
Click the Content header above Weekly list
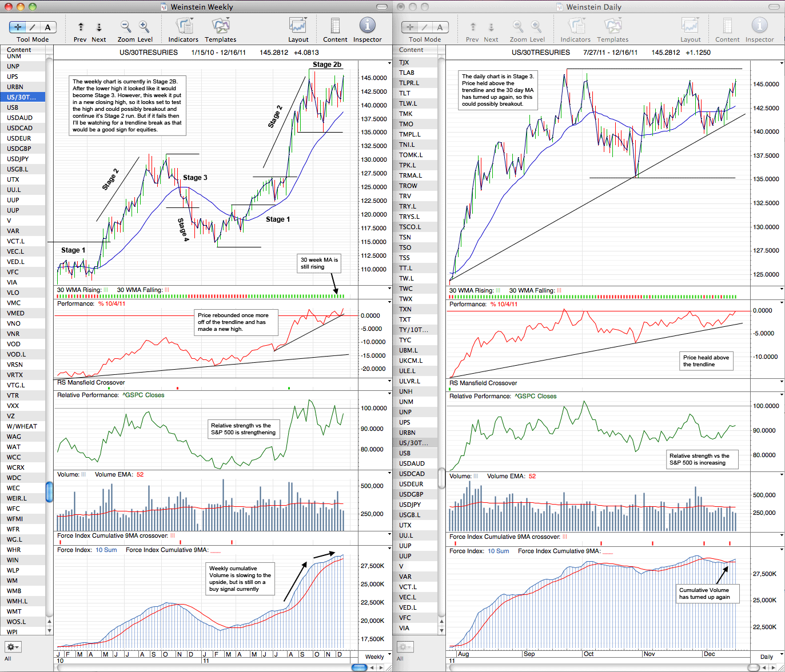tap(23, 50)
